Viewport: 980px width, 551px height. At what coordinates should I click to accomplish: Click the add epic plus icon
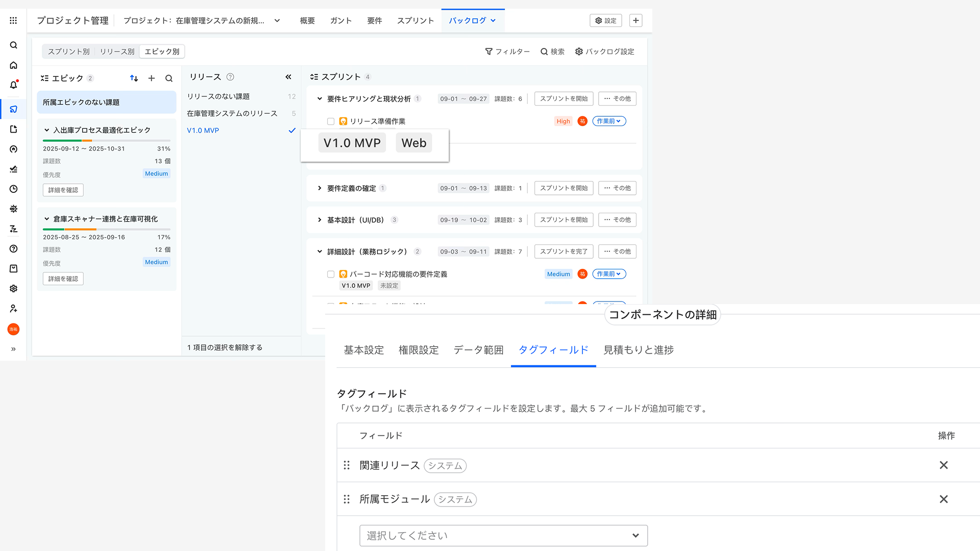click(151, 78)
